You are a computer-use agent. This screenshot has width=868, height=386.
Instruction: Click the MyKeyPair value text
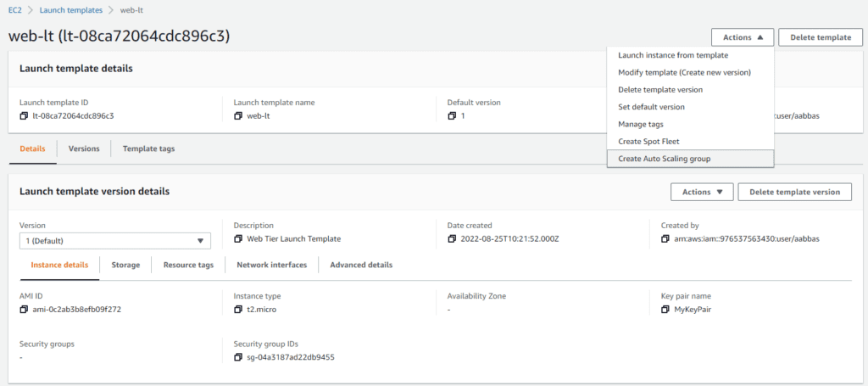coord(693,309)
